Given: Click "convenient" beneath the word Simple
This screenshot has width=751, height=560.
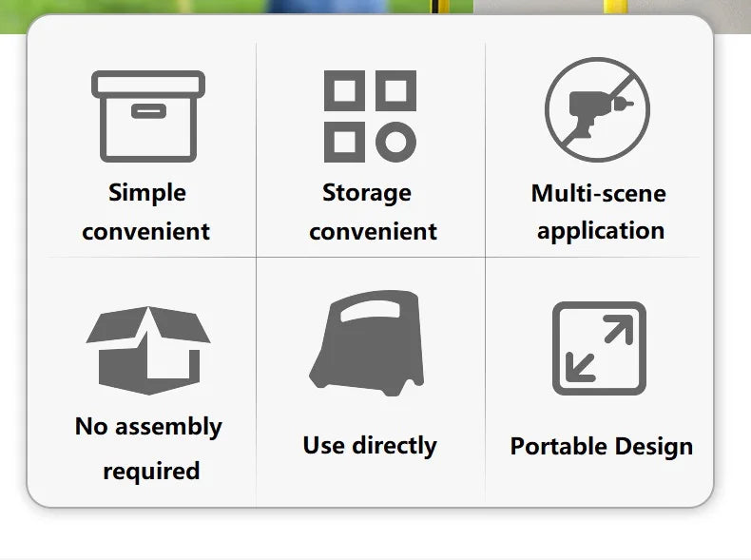Looking at the screenshot, I should click(x=145, y=231).
